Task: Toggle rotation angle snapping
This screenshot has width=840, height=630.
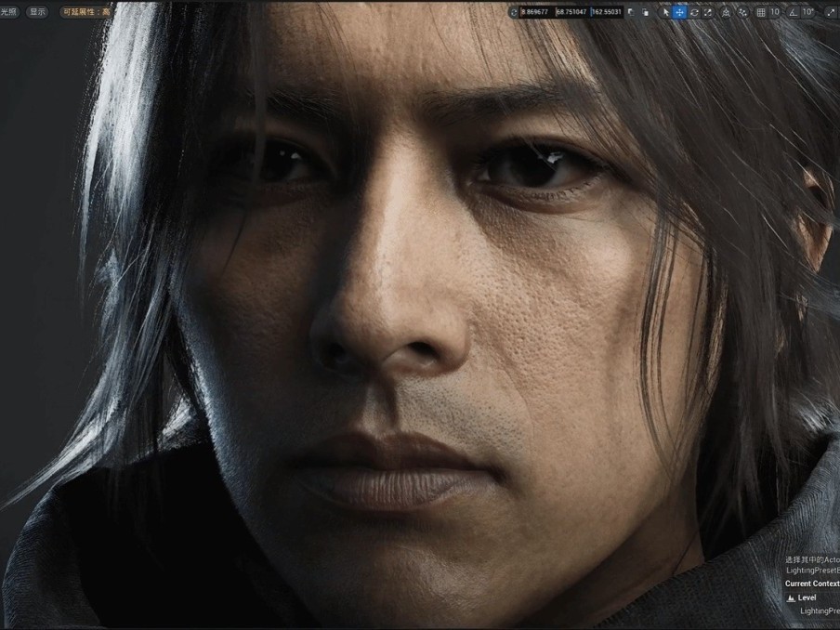Action: tap(793, 12)
